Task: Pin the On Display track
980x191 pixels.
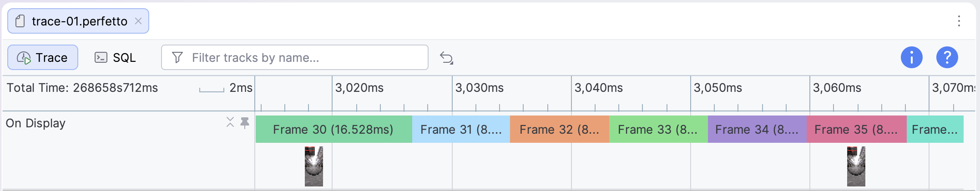Action: [245, 122]
